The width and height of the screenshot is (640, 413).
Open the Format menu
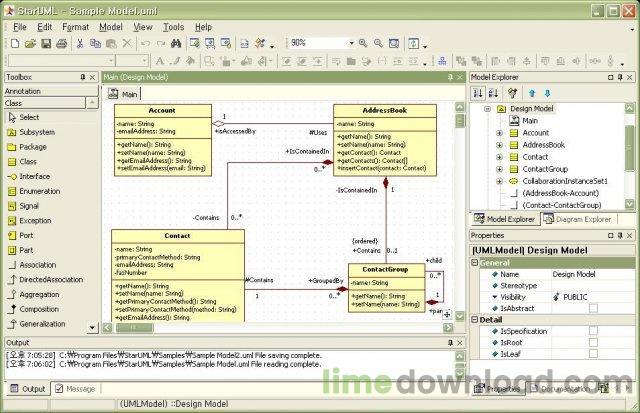click(76, 27)
